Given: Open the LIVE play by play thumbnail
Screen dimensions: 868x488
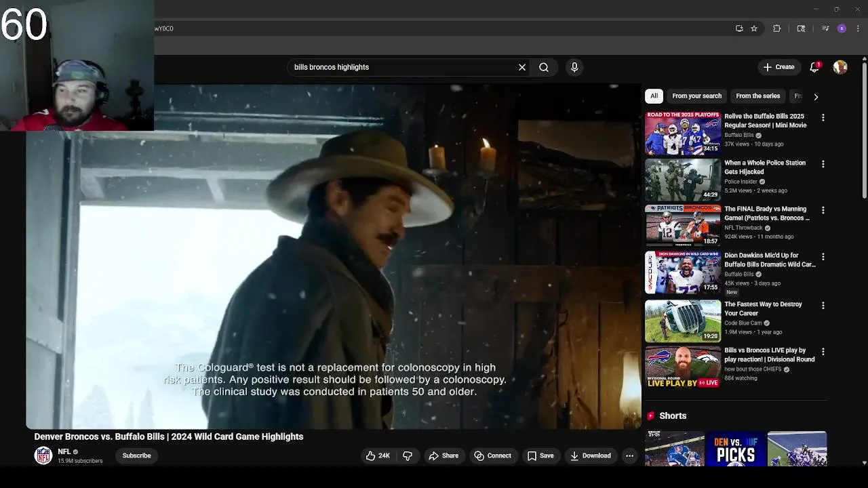Looking at the screenshot, I should [683, 367].
